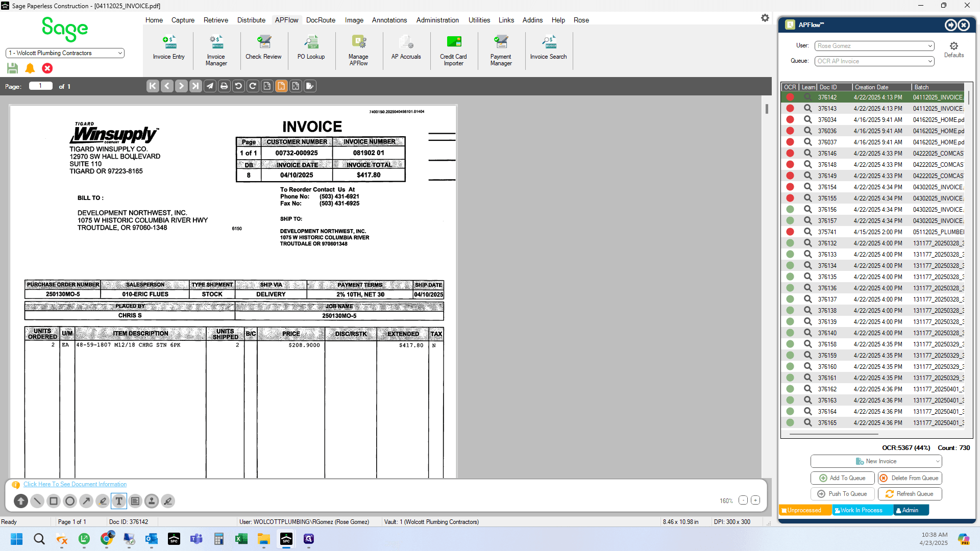980x551 pixels.
Task: Click Add To Queue button
Action: (842, 478)
